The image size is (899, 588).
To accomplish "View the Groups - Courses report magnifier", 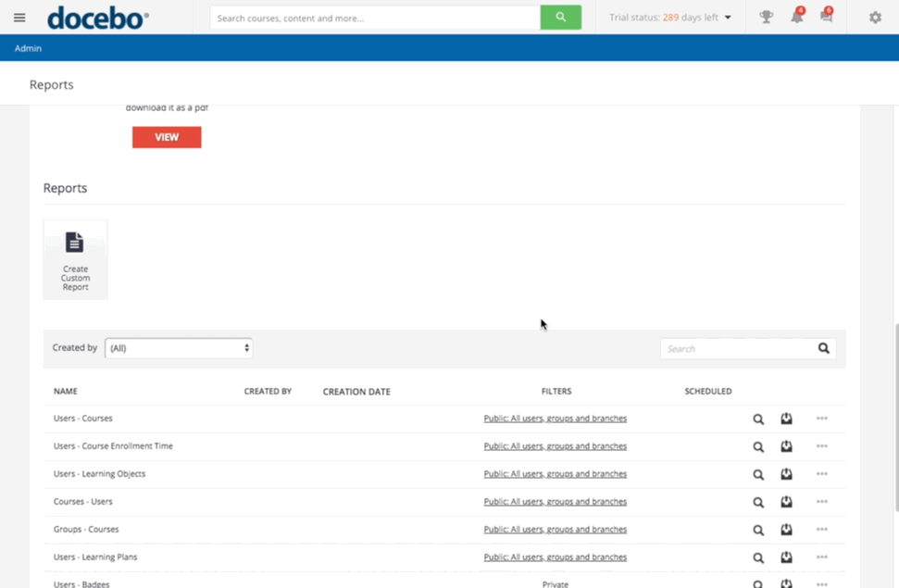I will pyautogui.click(x=758, y=531).
